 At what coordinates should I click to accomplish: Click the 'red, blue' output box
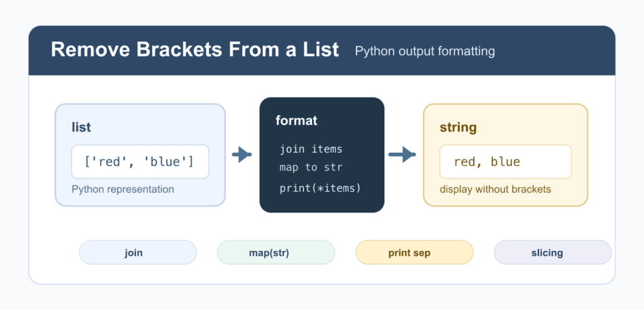pos(505,162)
